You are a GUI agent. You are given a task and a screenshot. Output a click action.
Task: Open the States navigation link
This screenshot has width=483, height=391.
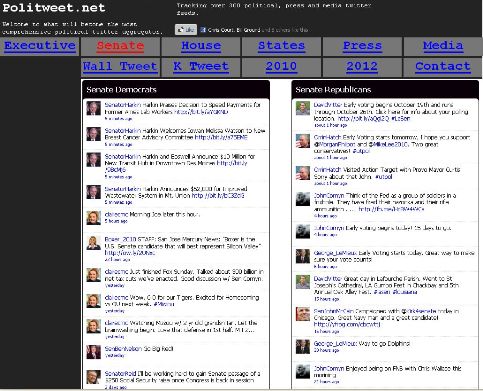tap(281, 46)
